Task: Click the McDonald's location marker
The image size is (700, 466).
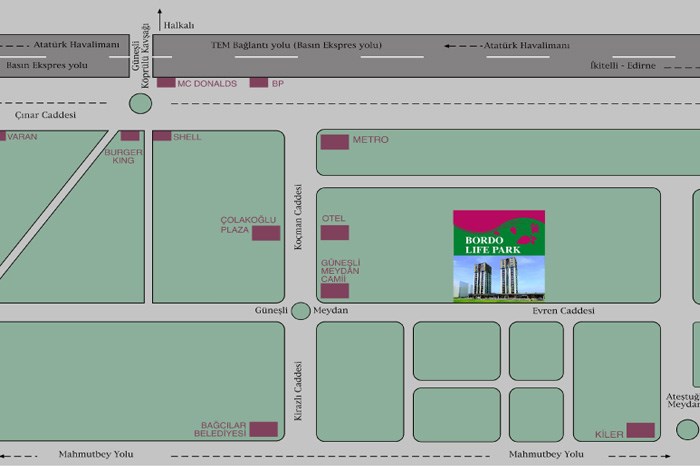Action: click(166, 83)
